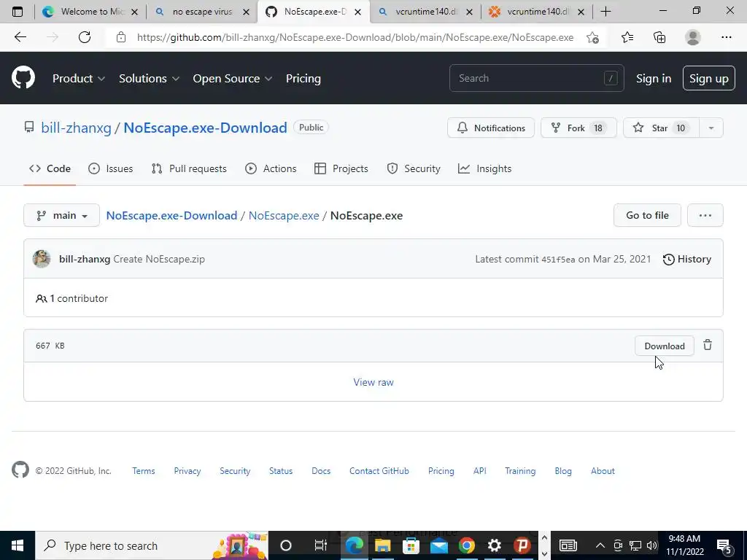
Task: Open the Actions tab
Action: click(x=271, y=168)
